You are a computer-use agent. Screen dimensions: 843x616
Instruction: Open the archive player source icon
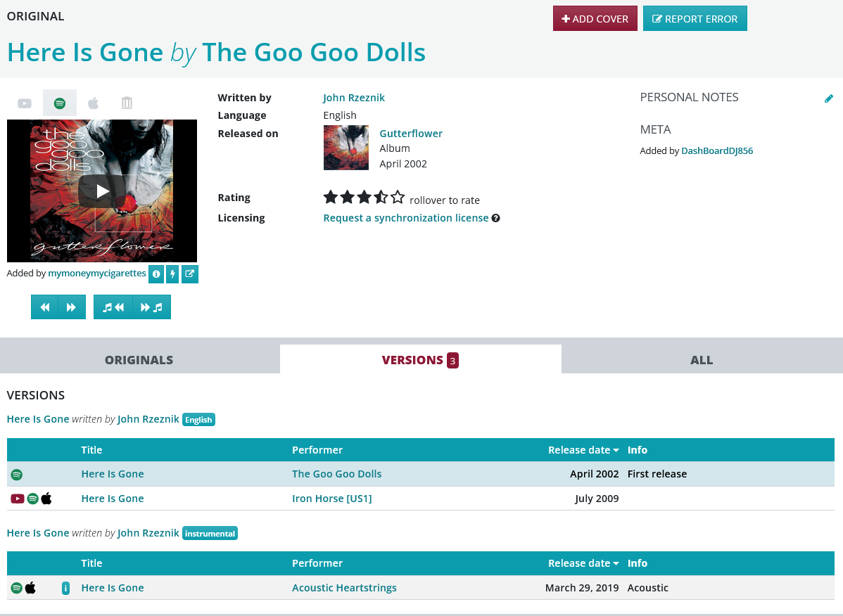click(127, 103)
